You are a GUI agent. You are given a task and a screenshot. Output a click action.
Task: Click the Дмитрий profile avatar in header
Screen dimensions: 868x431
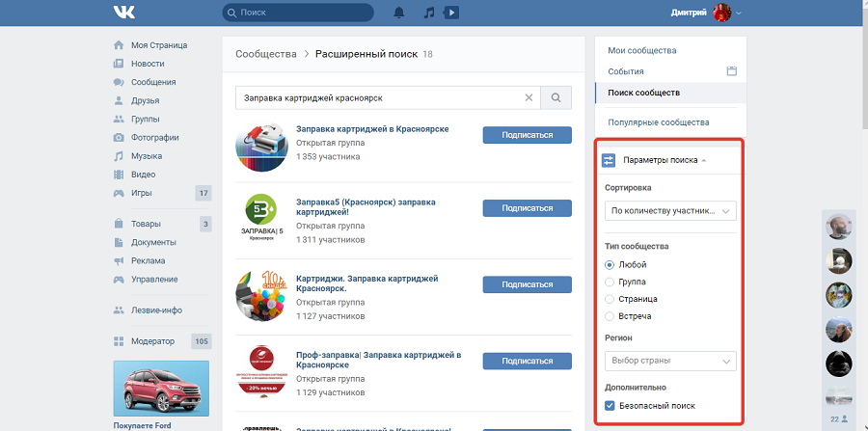pos(721,13)
